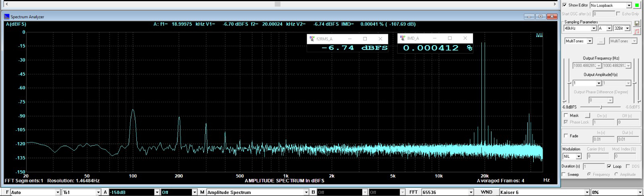
Task: Maximize the f2RMS_A readout window
Action: point(365,39)
